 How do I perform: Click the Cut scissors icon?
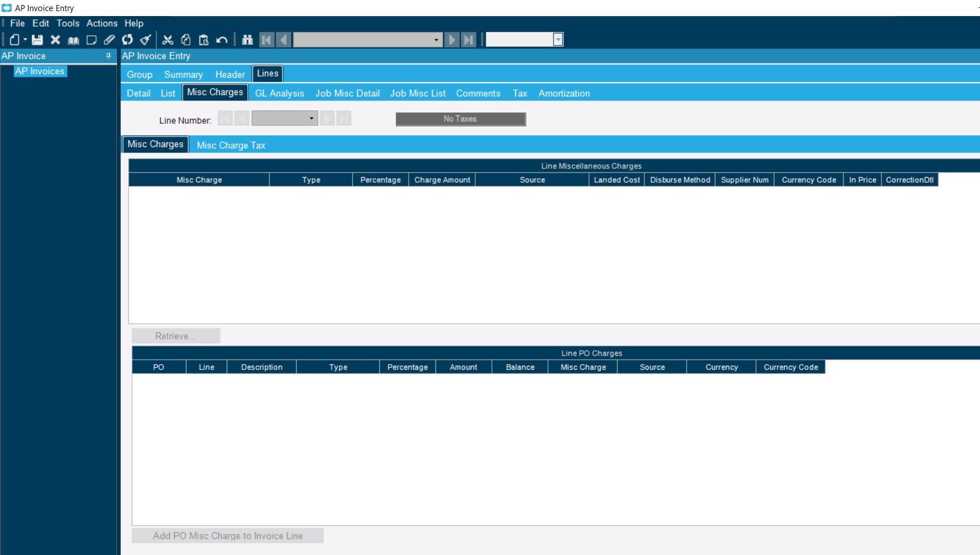tap(167, 39)
